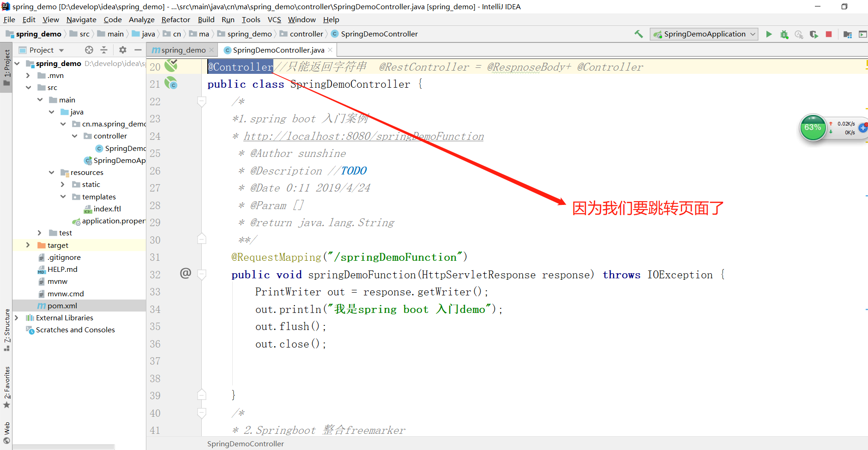Click the @ mapping gutter icon line 32
Screen dimensions: 868x450
(186, 273)
